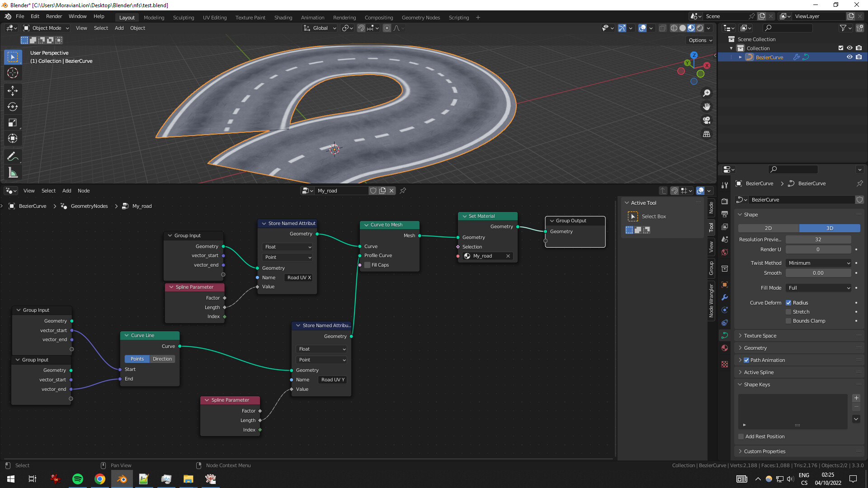
Task: Open the Material properties tab icon
Action: pyautogui.click(x=725, y=348)
